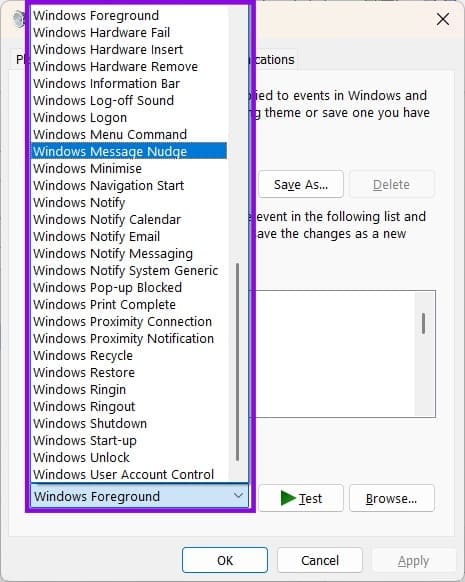465x582 pixels.
Task: Pick Windows Hardware Insert from list
Action: click(x=129, y=50)
